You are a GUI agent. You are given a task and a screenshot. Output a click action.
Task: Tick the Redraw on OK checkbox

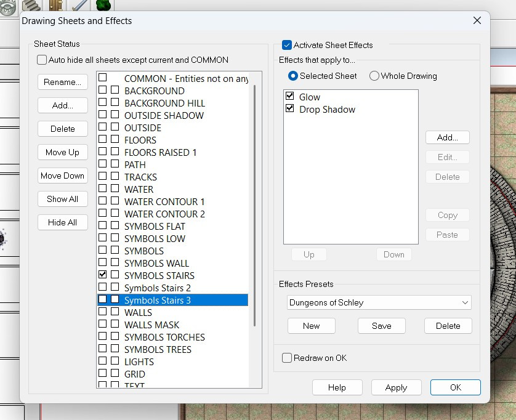tap(287, 358)
